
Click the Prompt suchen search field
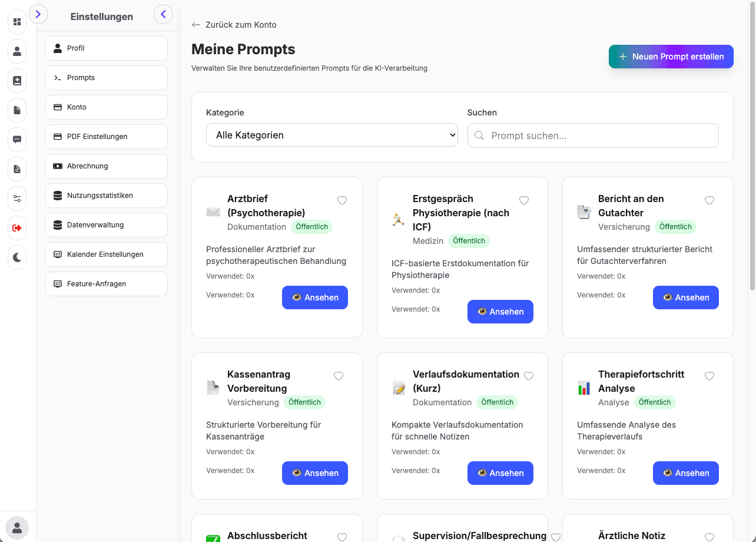pyautogui.click(x=593, y=135)
